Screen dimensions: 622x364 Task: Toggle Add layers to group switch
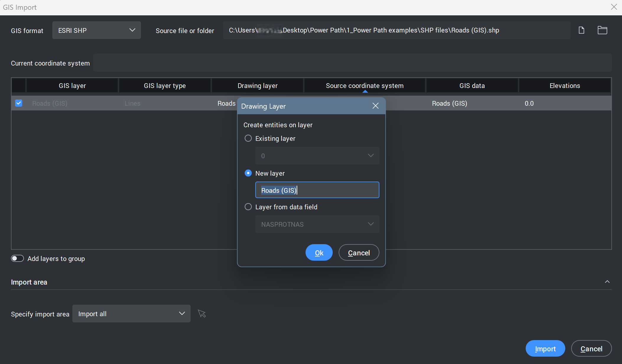coord(17,258)
